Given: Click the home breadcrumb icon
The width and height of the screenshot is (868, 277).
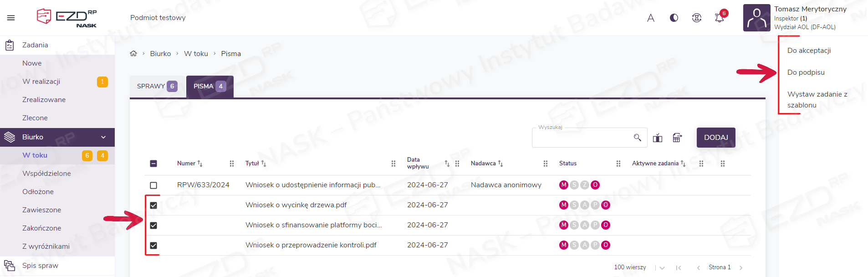Looking at the screenshot, I should (x=133, y=53).
